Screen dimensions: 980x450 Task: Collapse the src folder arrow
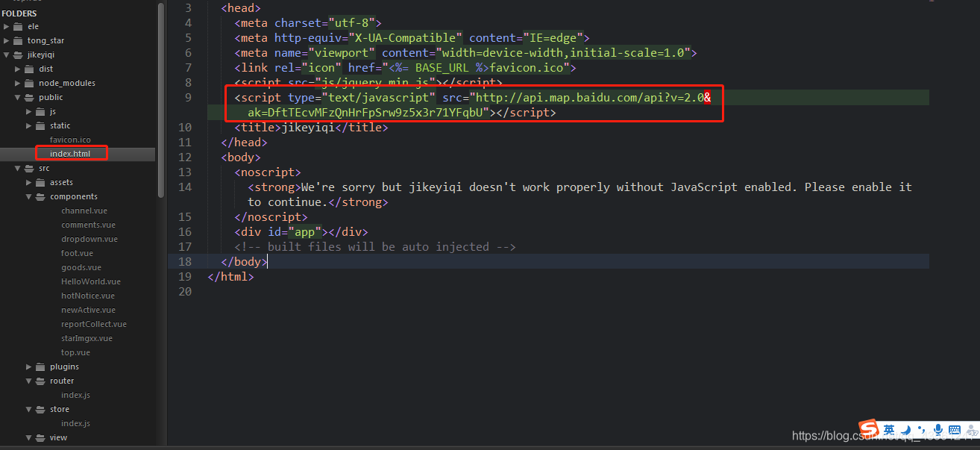(18, 168)
